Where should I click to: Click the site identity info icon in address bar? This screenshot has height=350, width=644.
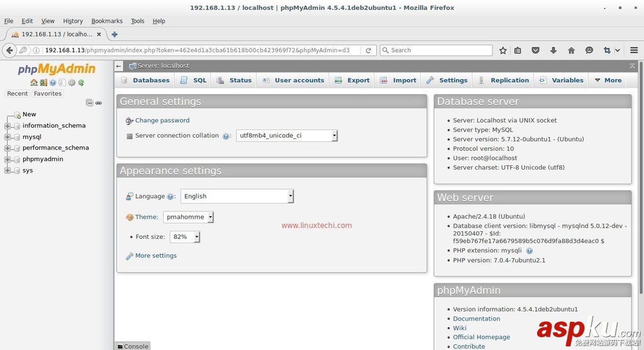click(x=36, y=50)
